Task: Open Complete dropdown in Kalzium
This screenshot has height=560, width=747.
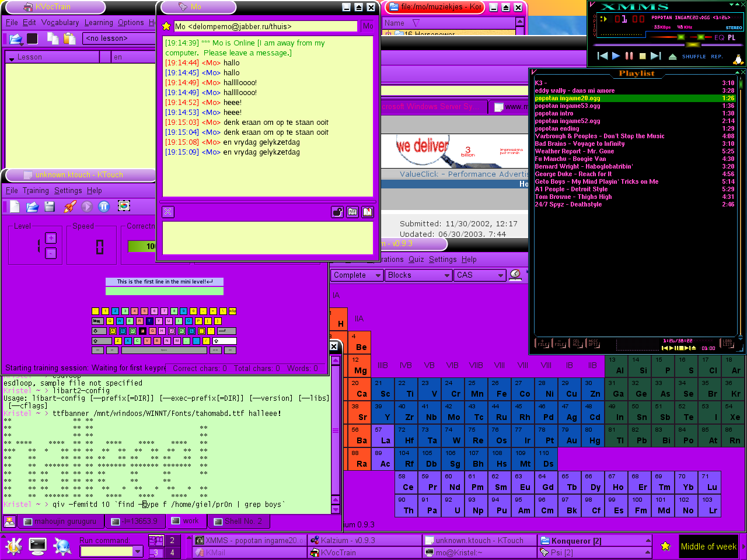Action: (357, 275)
